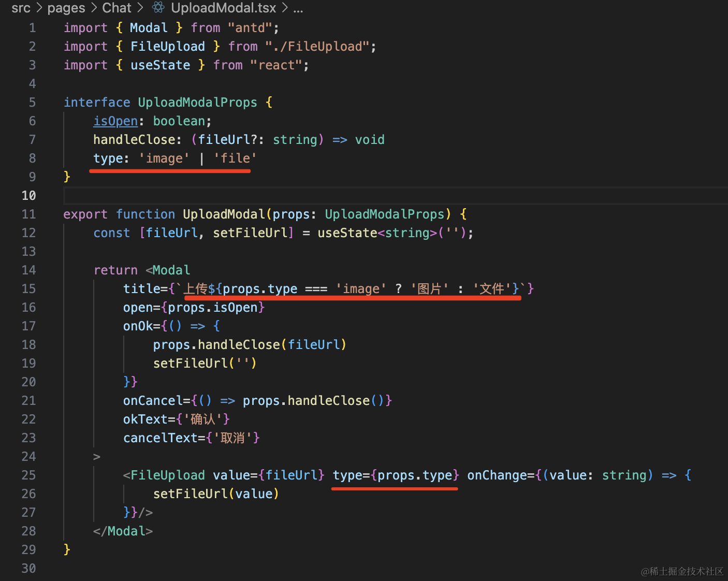Click the okText attribute of Modal

tap(145, 419)
